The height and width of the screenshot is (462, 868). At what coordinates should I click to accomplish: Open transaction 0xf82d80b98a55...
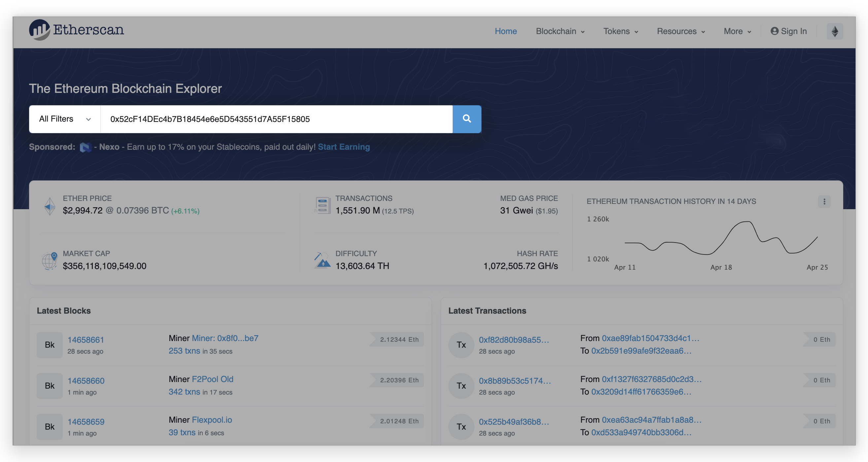(514, 340)
